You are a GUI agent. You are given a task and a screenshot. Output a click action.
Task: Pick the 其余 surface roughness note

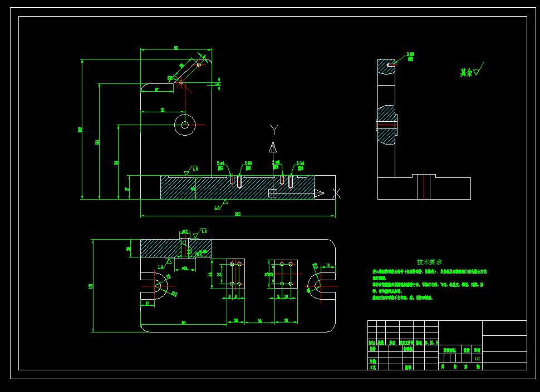coord(472,71)
